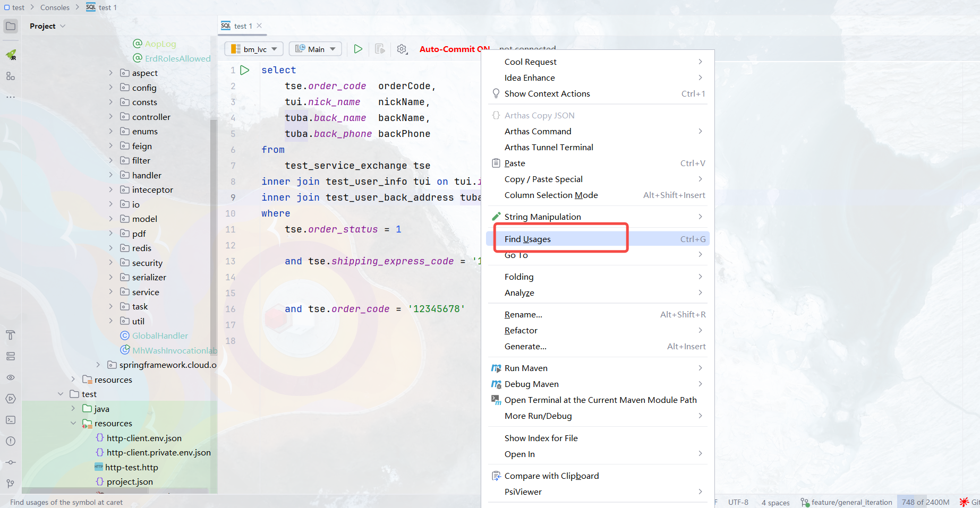The height and width of the screenshot is (508, 980).
Task: Select Find Usages in the context menu
Action: (x=528, y=239)
